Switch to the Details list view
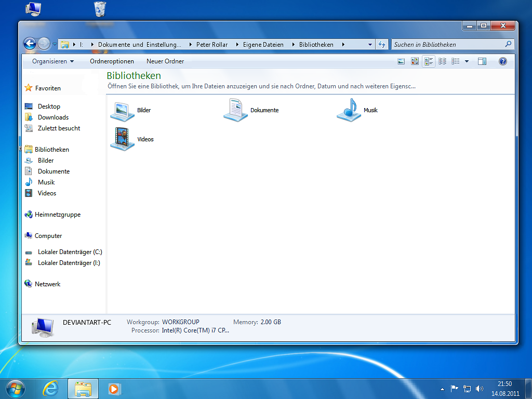The width and height of the screenshot is (532, 399). (456, 61)
